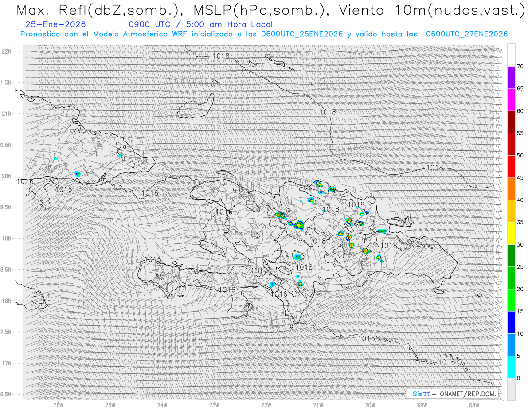Click the '70' label on the color scale

520,67
